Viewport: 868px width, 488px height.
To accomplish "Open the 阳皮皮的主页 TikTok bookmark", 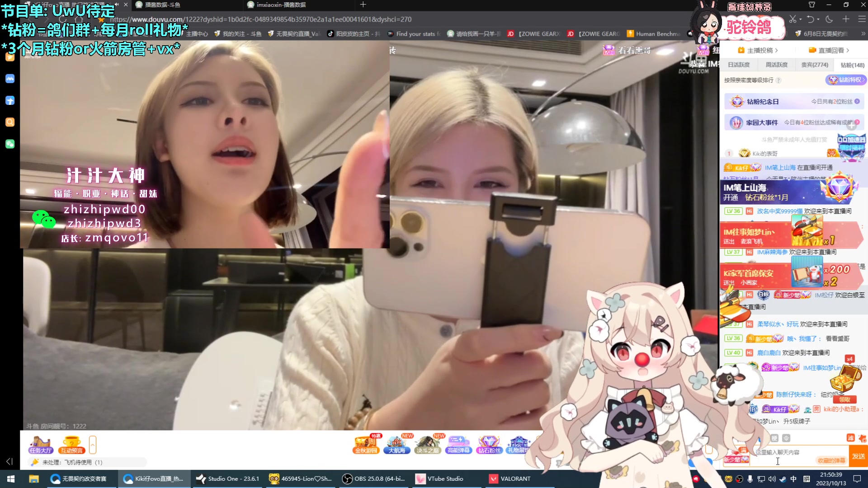I will pos(354,34).
